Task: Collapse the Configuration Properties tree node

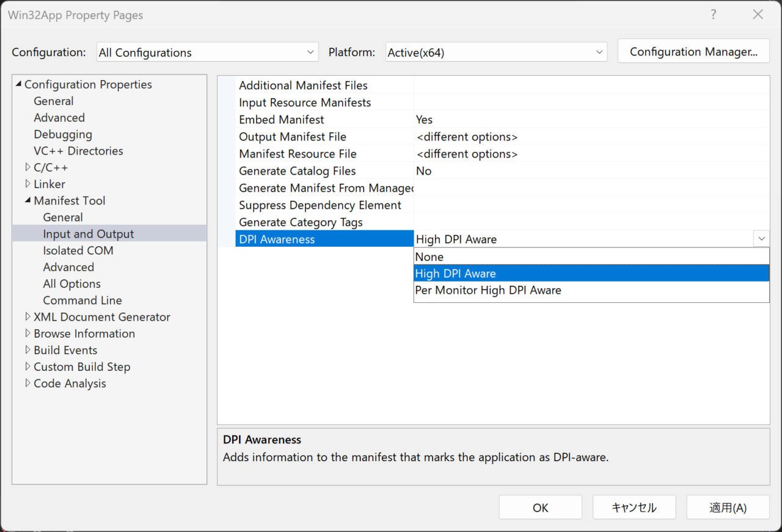Action: pos(18,85)
